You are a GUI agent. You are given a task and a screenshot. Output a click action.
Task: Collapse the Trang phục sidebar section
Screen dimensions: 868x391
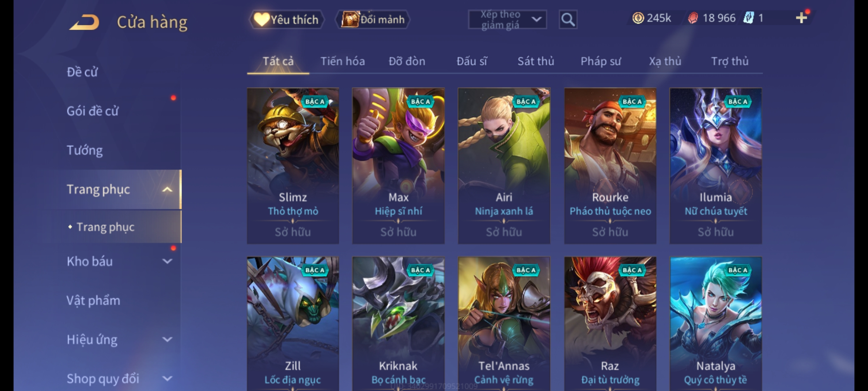point(167,189)
